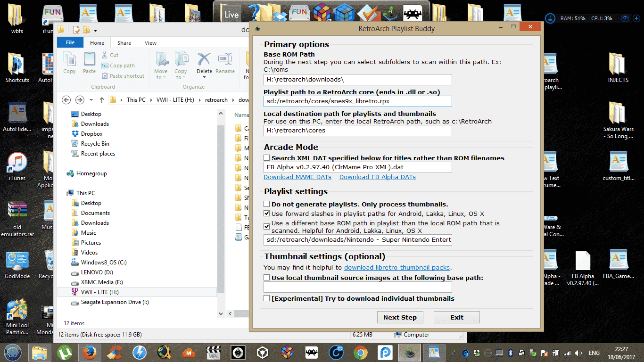Go forward using Explorer's forward arrow

80,100
